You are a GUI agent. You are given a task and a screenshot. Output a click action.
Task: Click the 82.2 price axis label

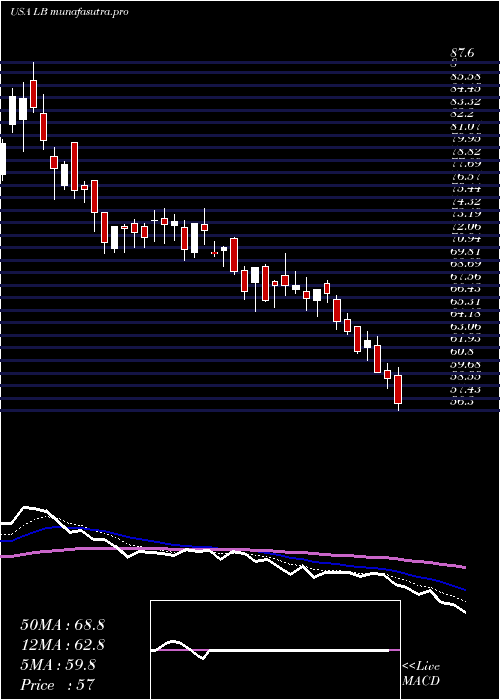click(462, 113)
